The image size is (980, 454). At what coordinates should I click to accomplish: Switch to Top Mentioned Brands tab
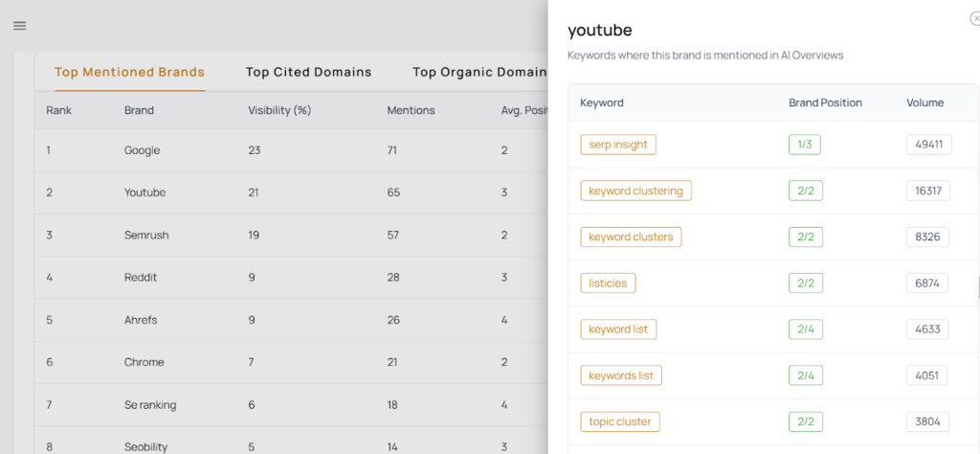[129, 72]
